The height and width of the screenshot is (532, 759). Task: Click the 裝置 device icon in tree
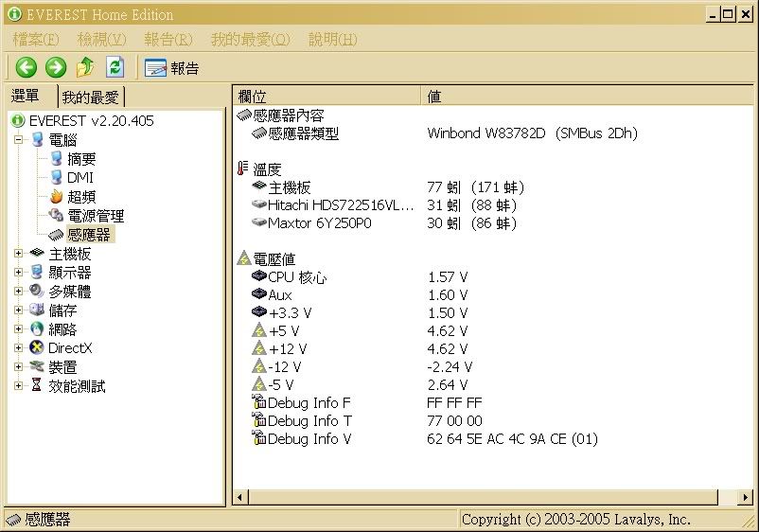(x=37, y=366)
